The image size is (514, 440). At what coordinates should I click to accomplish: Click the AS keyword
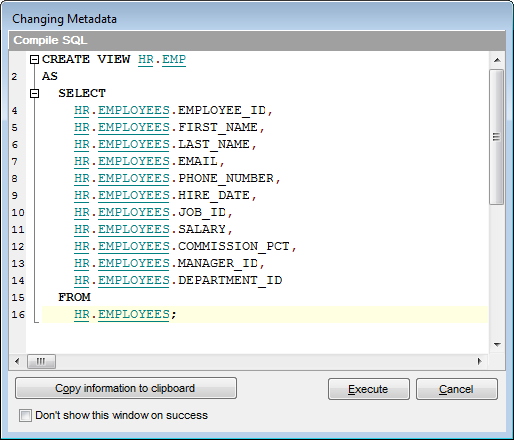pyautogui.click(x=50, y=76)
